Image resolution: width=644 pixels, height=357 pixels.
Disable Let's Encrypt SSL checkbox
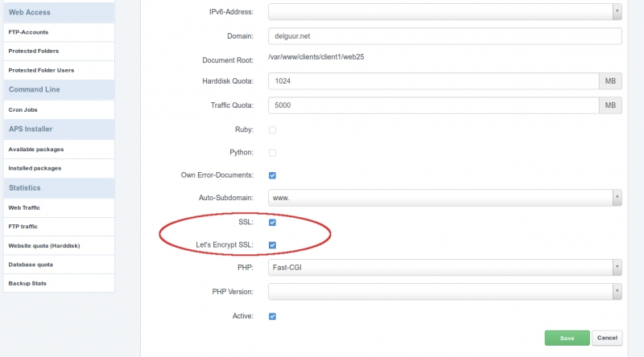(x=272, y=245)
